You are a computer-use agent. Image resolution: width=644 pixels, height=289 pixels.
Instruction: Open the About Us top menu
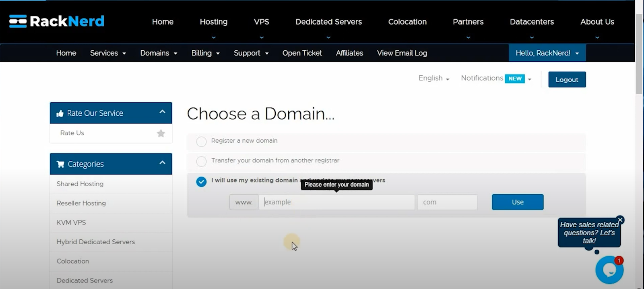(597, 22)
